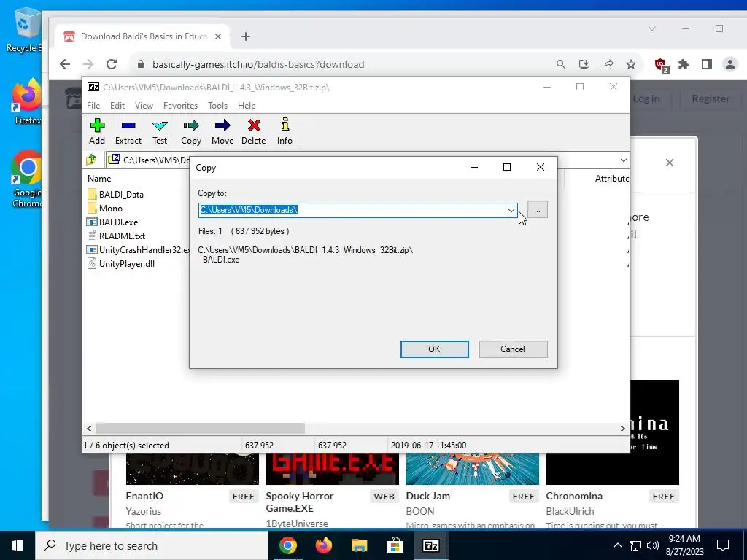
Task: Open the File menu in 7-Zip
Action: pos(93,105)
